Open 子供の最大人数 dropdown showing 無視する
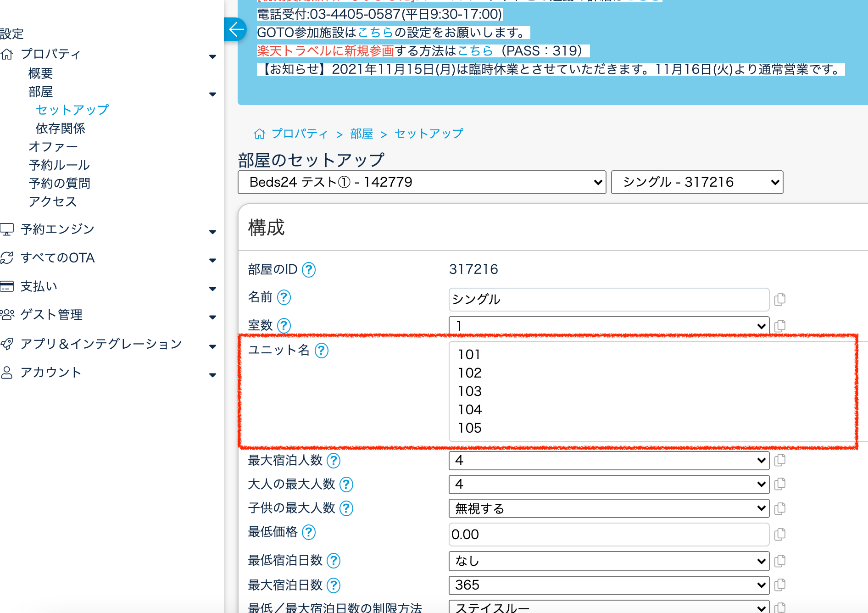Screen dimensions: 868x613 pyautogui.click(x=608, y=508)
